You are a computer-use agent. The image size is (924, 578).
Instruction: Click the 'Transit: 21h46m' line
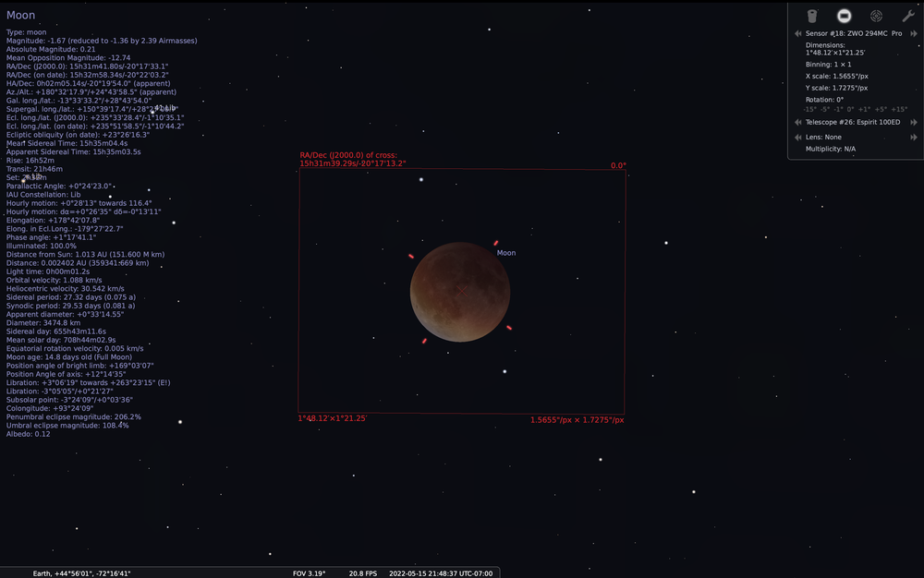point(34,169)
